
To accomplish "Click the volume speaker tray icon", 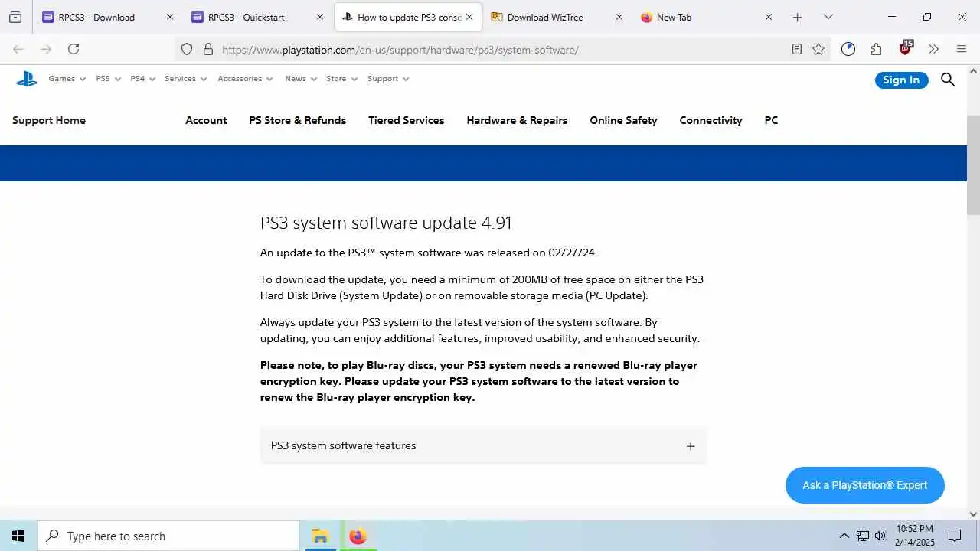I will coord(880,536).
